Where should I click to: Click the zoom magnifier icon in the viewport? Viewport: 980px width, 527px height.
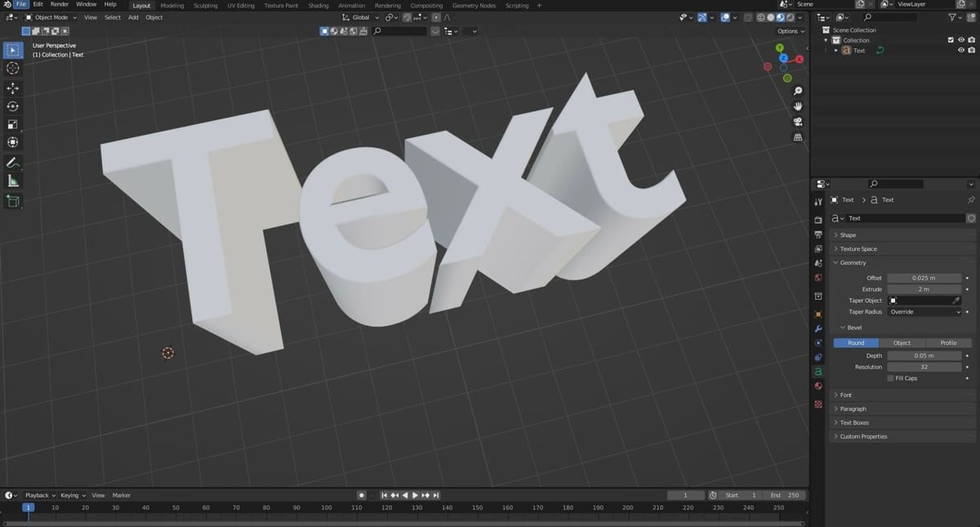point(798,91)
